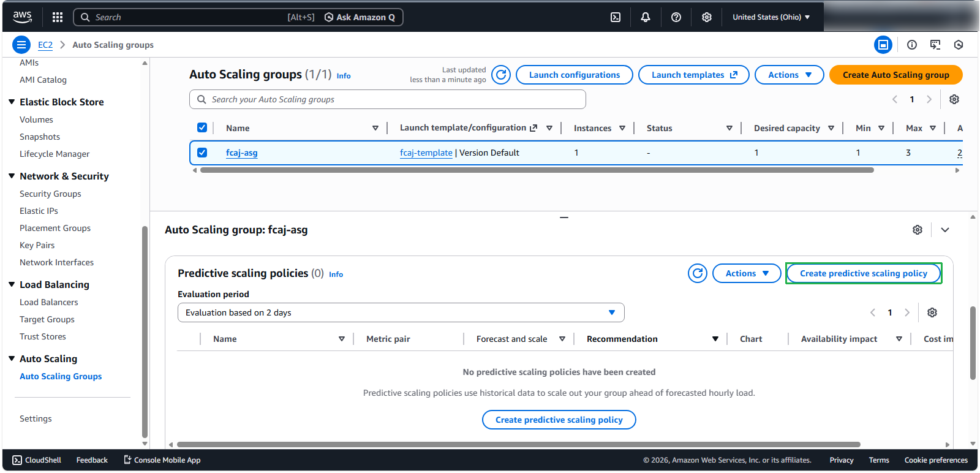Open the Actions dropdown for Auto Scaling groups
The width and height of the screenshot is (980, 473).
[x=790, y=75]
